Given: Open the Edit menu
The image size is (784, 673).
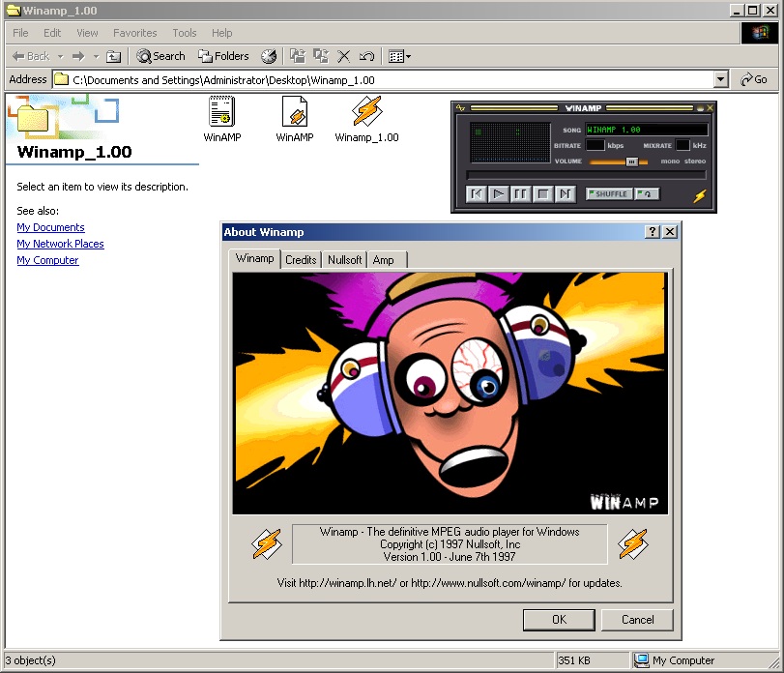Looking at the screenshot, I should click(52, 33).
